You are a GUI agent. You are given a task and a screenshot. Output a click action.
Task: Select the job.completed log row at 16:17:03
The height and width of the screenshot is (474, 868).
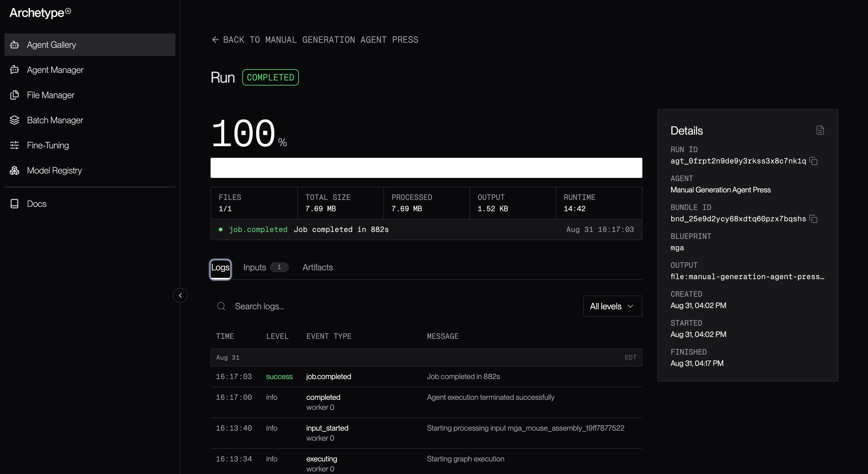click(x=426, y=377)
